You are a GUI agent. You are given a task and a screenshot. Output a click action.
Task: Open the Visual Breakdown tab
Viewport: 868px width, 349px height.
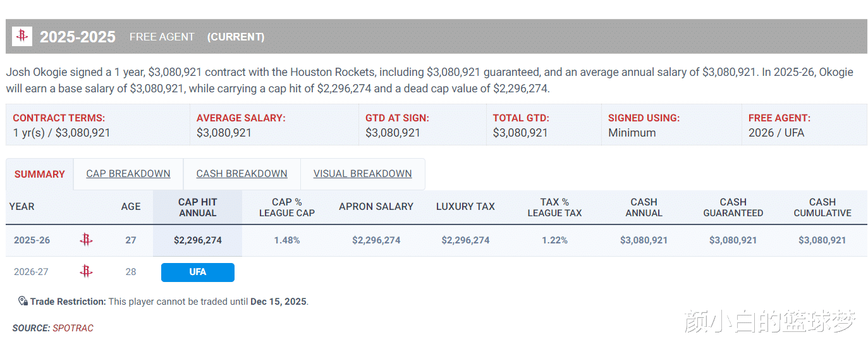(x=362, y=174)
